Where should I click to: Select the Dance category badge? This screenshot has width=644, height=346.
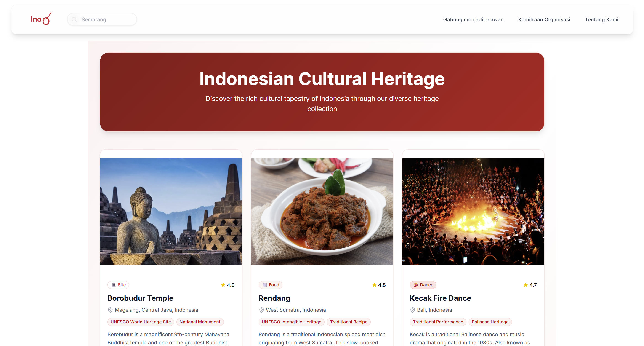(423, 285)
